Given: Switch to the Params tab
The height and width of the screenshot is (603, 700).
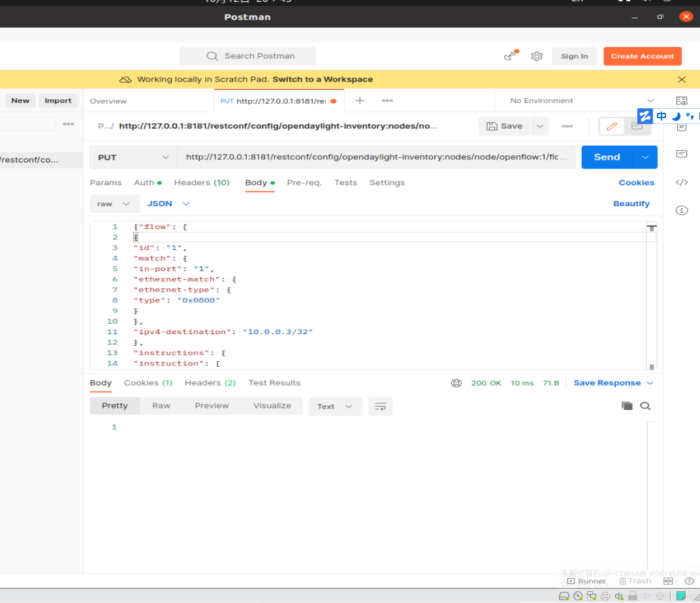Looking at the screenshot, I should coord(106,183).
